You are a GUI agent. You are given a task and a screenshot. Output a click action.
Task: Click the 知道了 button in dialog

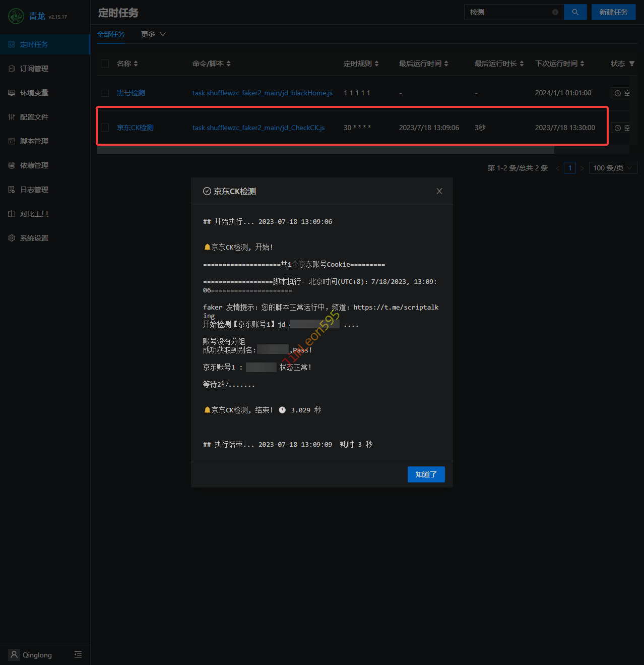[426, 474]
